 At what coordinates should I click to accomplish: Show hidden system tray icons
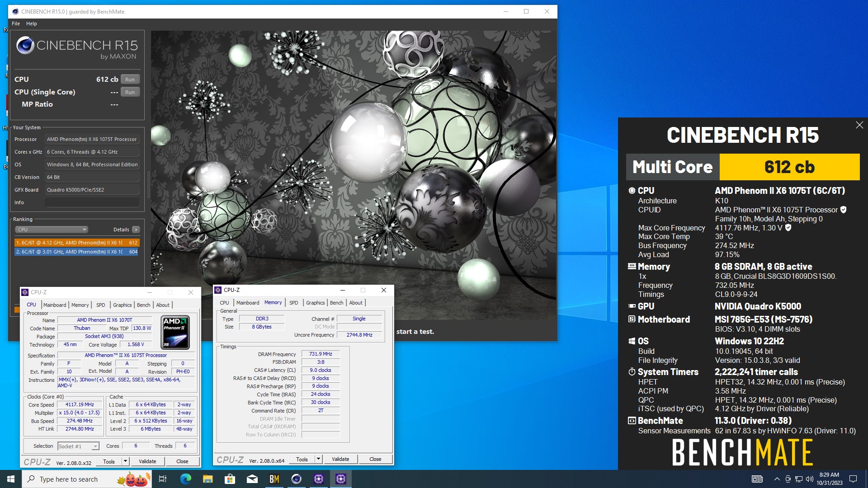[777, 479]
